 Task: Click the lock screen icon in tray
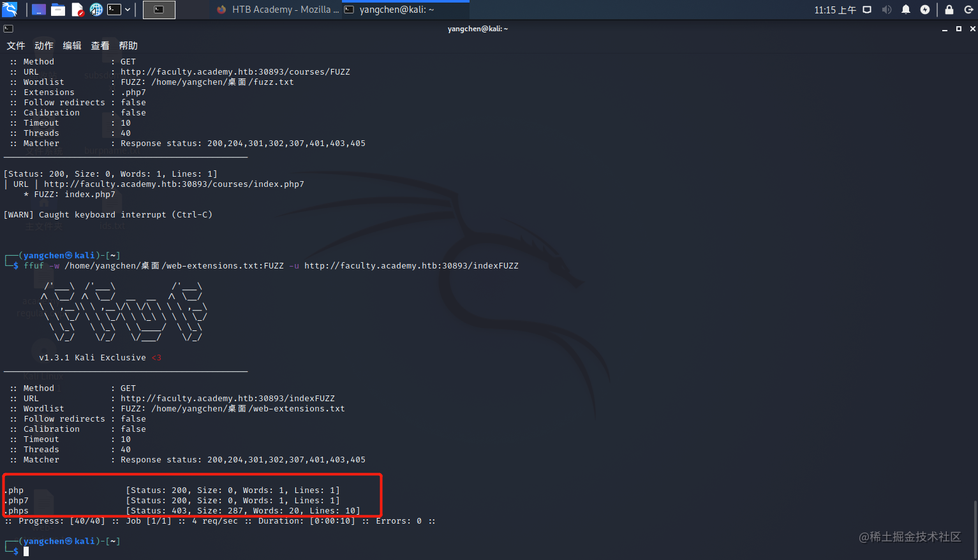pos(949,10)
